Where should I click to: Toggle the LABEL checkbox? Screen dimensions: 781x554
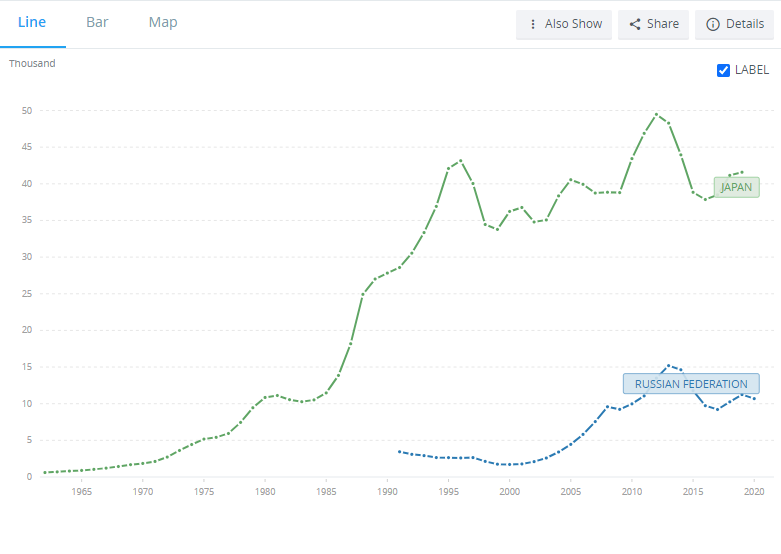coord(724,70)
